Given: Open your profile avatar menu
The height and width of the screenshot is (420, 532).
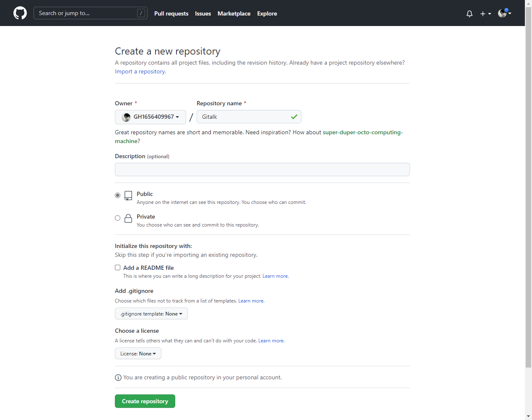Looking at the screenshot, I should [x=502, y=13].
